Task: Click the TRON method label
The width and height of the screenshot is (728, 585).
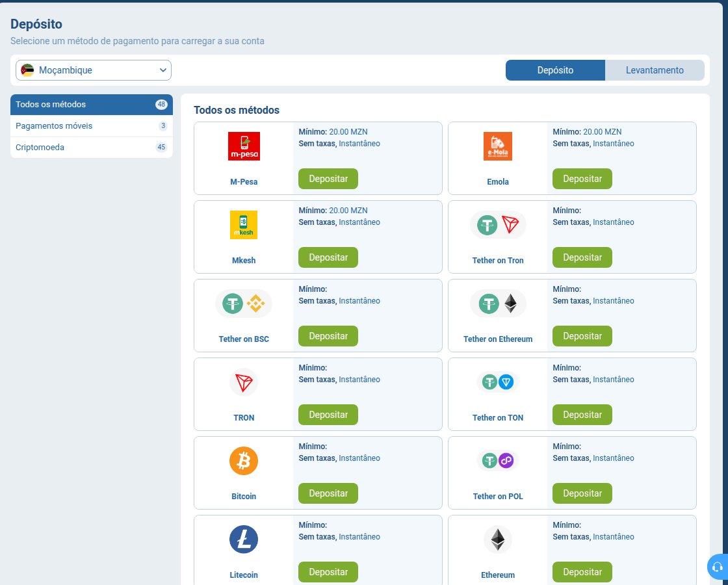Action: (244, 418)
